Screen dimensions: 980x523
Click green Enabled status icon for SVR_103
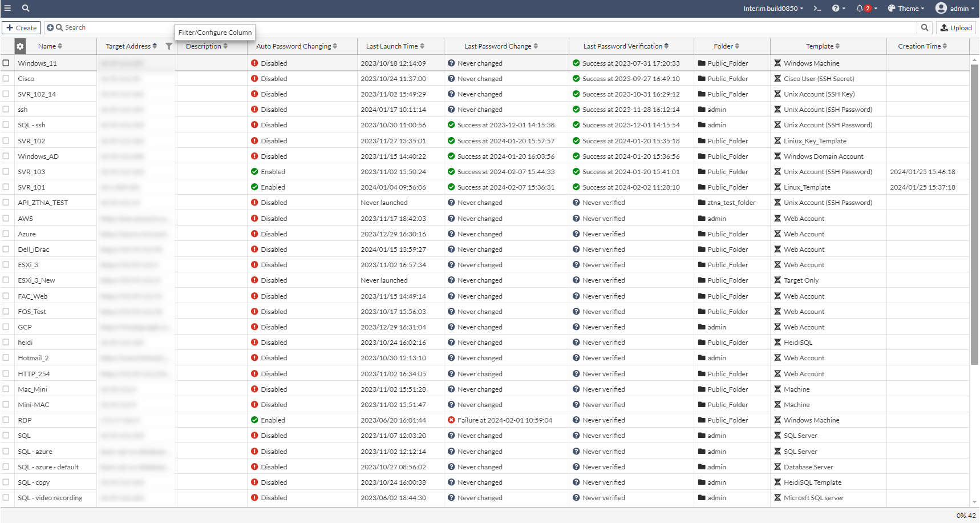click(x=254, y=172)
